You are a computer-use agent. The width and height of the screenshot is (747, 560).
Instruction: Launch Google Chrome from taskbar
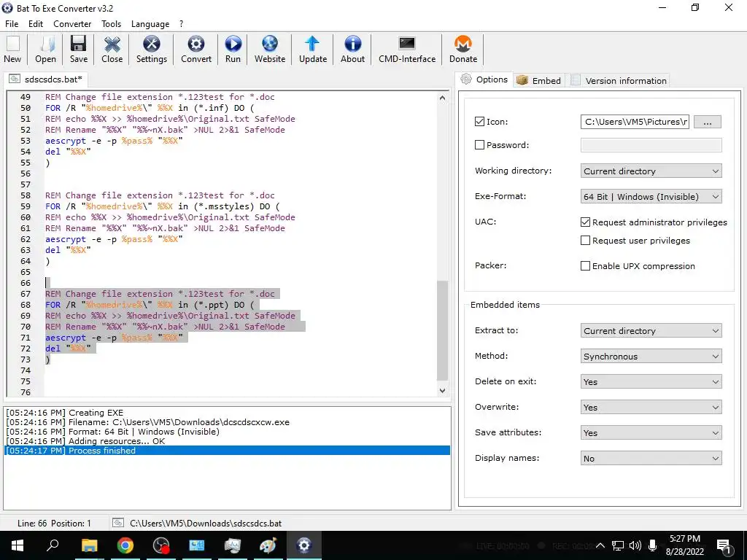(125, 545)
